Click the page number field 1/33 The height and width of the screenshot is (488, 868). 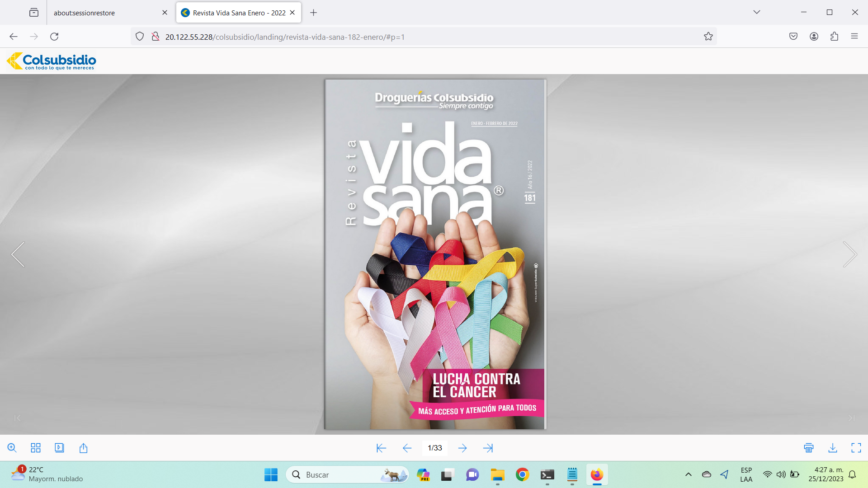(435, 448)
